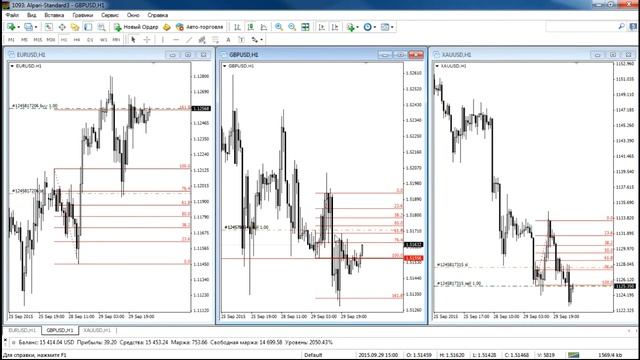The height and width of the screenshot is (360, 640).
Task: Draw a vertical line tool
Action: click(162, 40)
